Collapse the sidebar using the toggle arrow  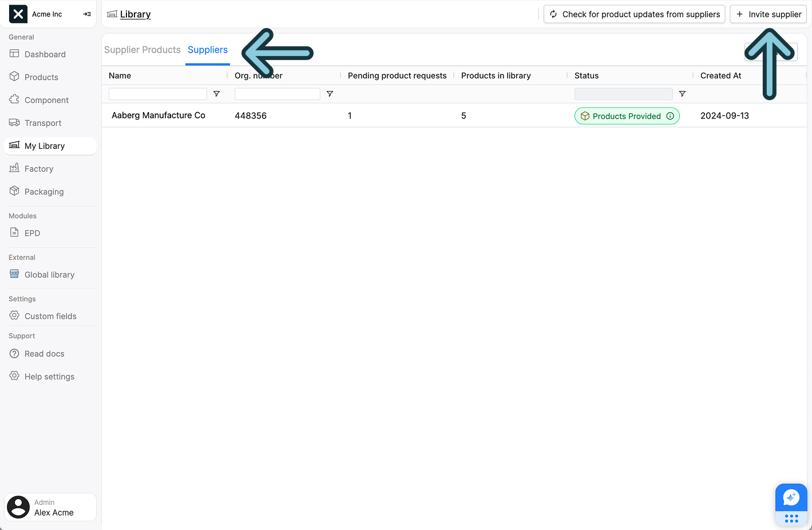87,14
